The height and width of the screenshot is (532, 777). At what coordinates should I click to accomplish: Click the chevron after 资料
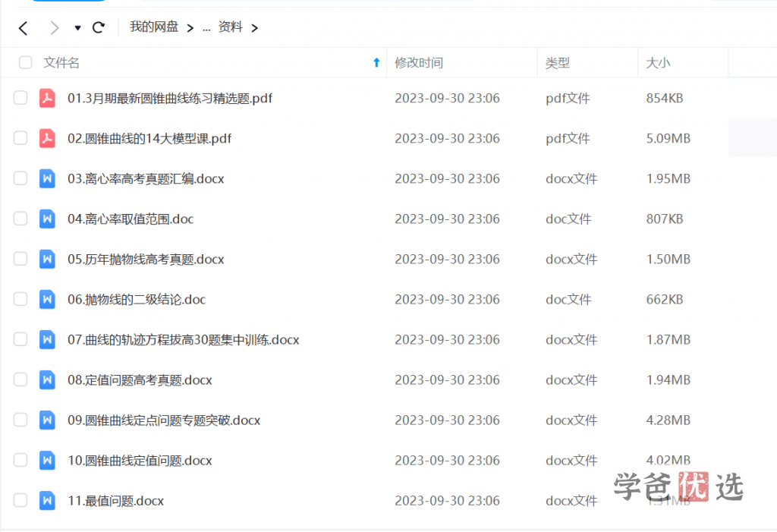pos(255,28)
